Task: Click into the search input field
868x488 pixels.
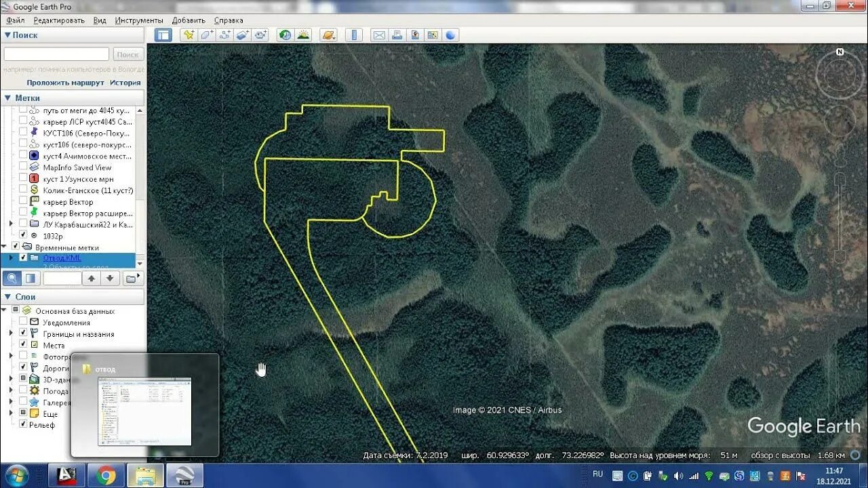Action: [x=56, y=54]
